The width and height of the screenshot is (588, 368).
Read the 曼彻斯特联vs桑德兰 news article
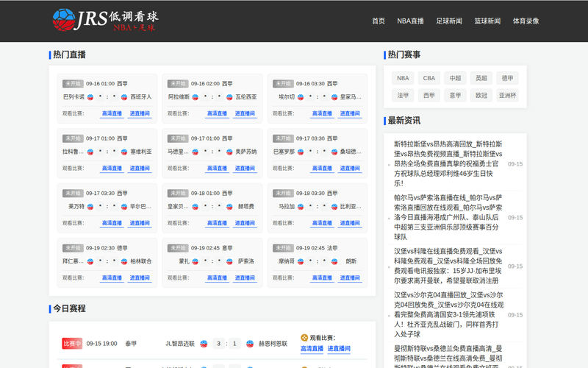click(x=448, y=357)
